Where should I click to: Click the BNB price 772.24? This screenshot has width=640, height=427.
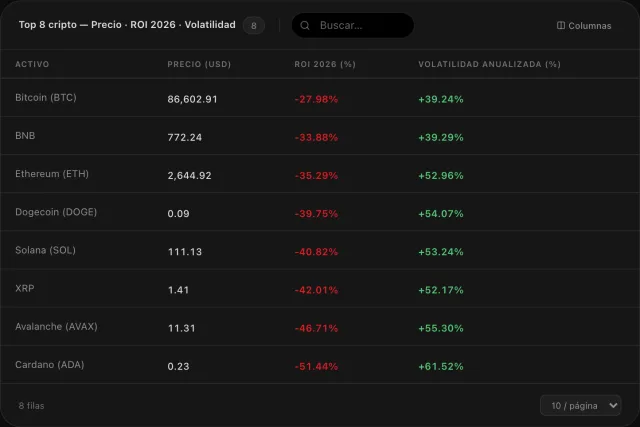click(184, 138)
